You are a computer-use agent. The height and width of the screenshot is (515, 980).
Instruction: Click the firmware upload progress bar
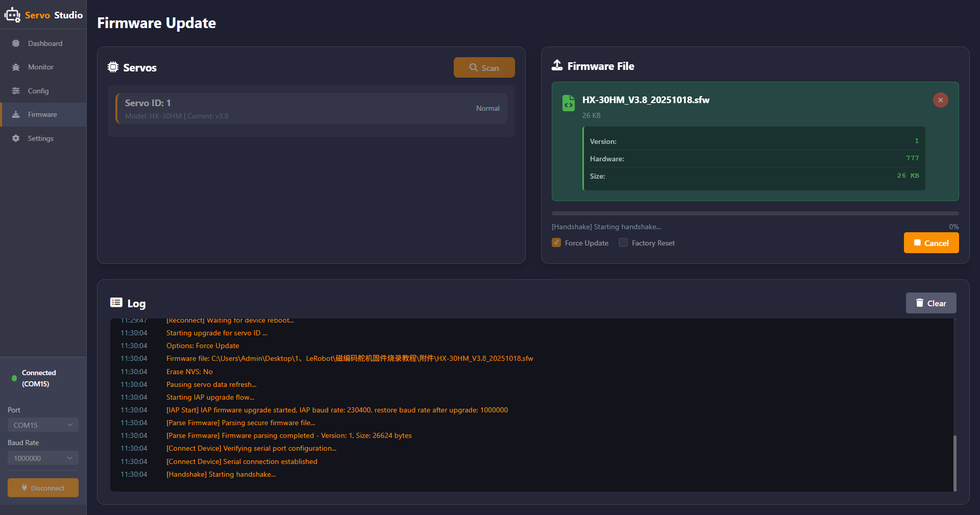(x=755, y=213)
